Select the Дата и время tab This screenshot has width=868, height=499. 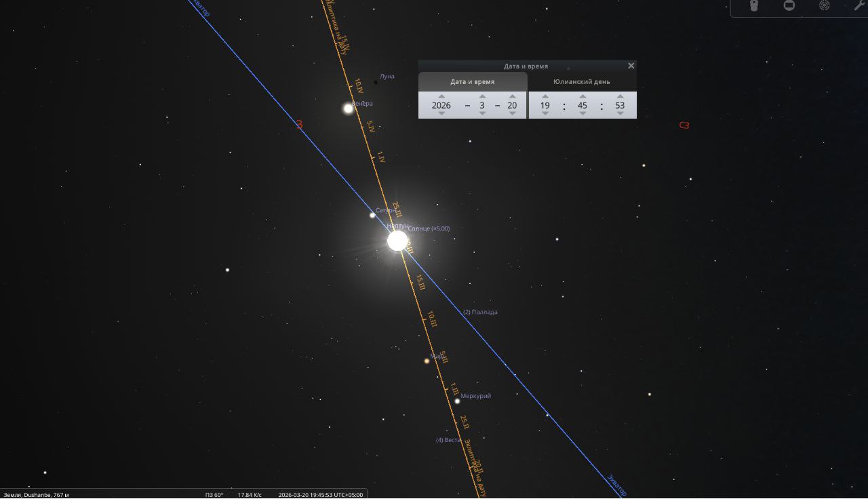pos(472,82)
